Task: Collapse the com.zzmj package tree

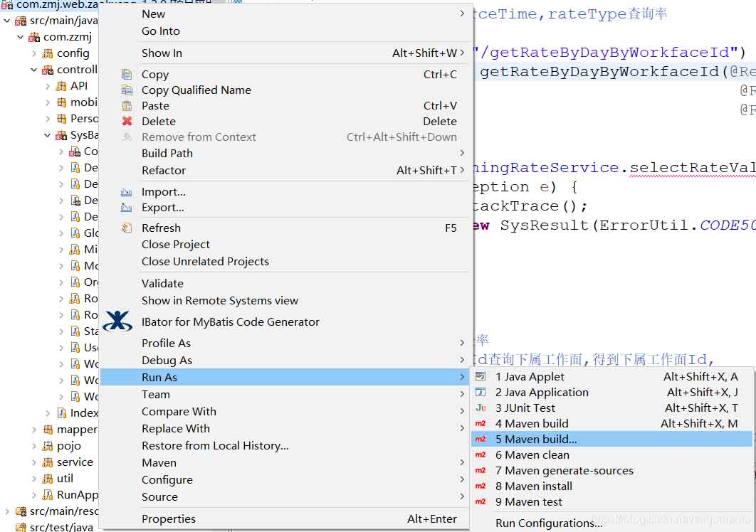Action: coord(21,37)
